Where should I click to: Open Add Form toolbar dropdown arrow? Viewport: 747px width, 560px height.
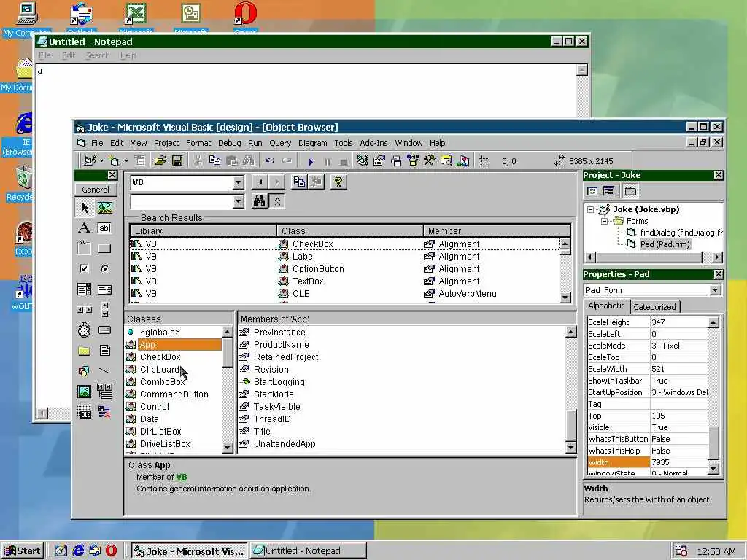(x=126, y=161)
